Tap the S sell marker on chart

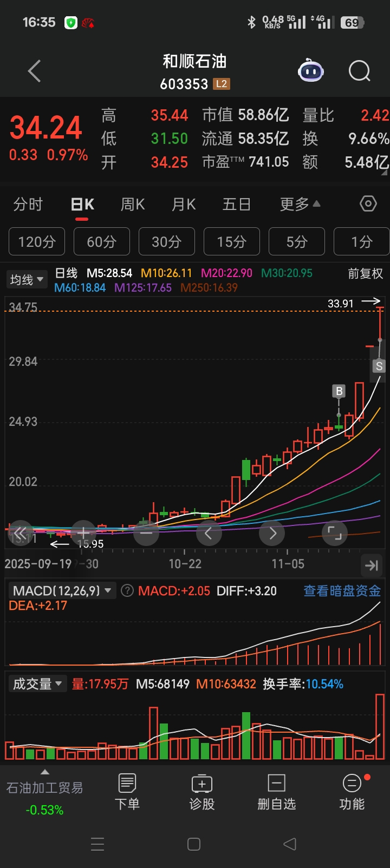(x=379, y=366)
